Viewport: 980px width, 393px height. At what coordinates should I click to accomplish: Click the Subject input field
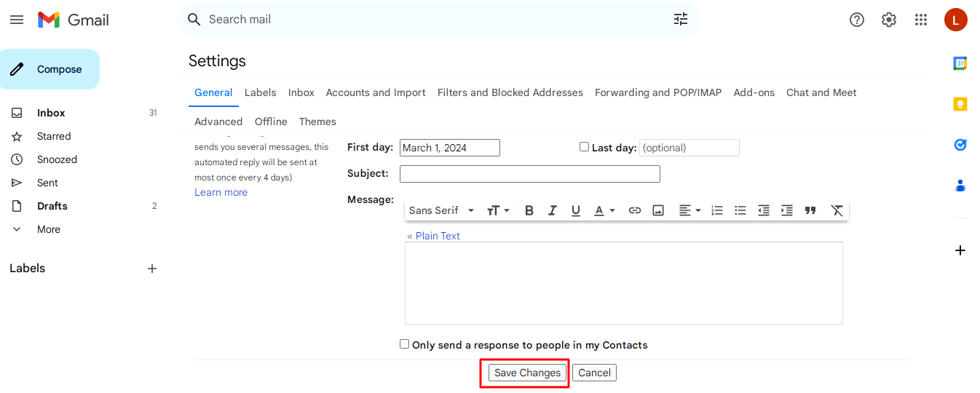(x=529, y=174)
